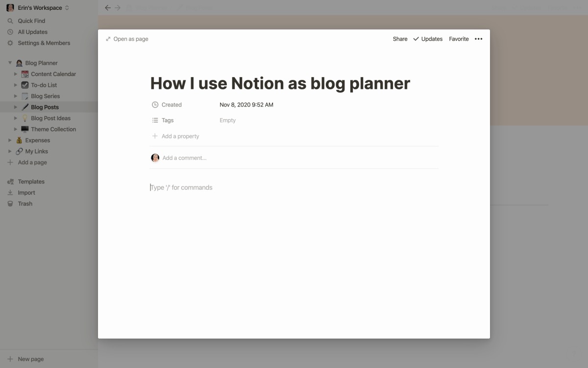The image size is (588, 368).
Task: Click the Share button
Action: pyautogui.click(x=400, y=39)
